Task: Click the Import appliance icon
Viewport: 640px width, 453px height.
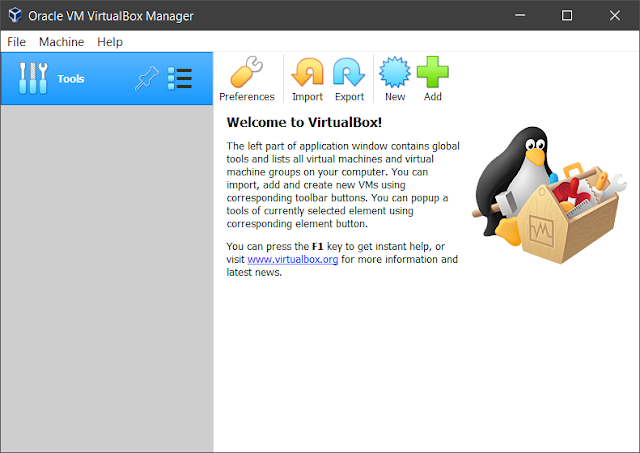Action: tap(307, 72)
